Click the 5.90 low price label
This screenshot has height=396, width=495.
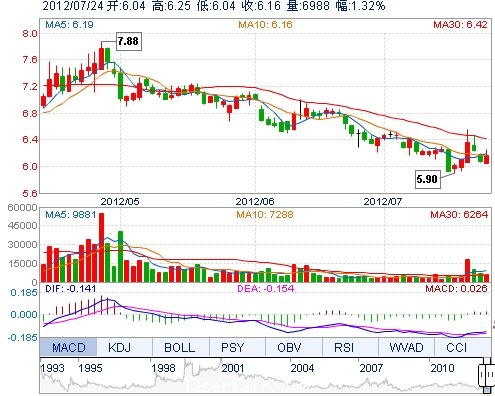click(x=427, y=179)
